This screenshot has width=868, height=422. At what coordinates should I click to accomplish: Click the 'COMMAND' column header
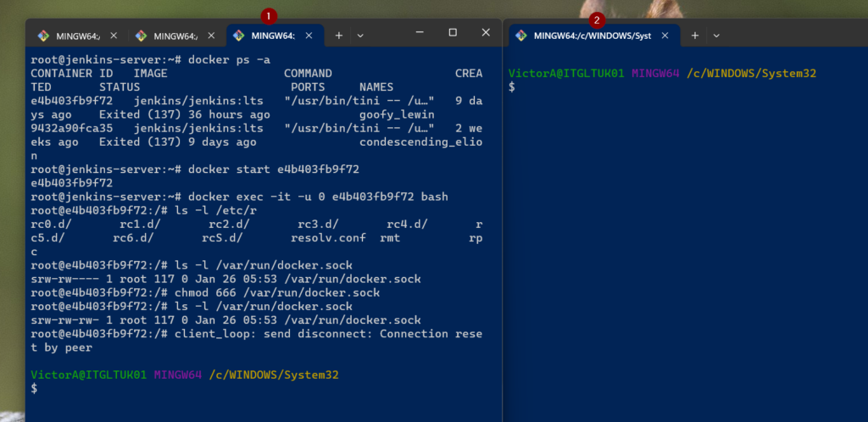click(308, 73)
